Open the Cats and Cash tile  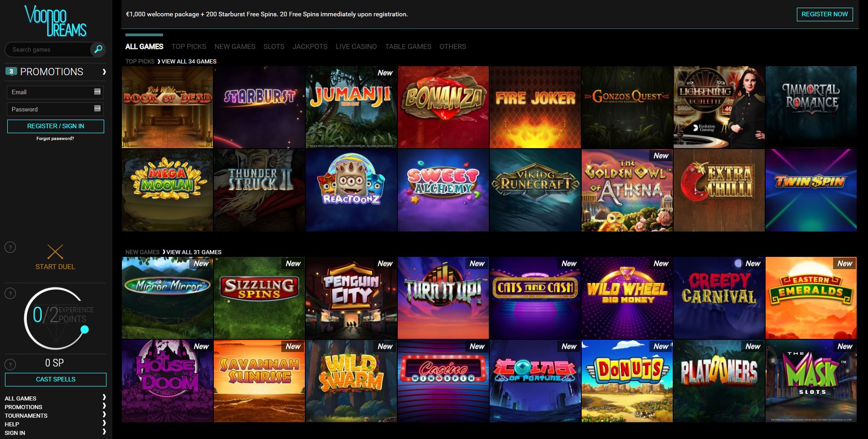click(535, 298)
